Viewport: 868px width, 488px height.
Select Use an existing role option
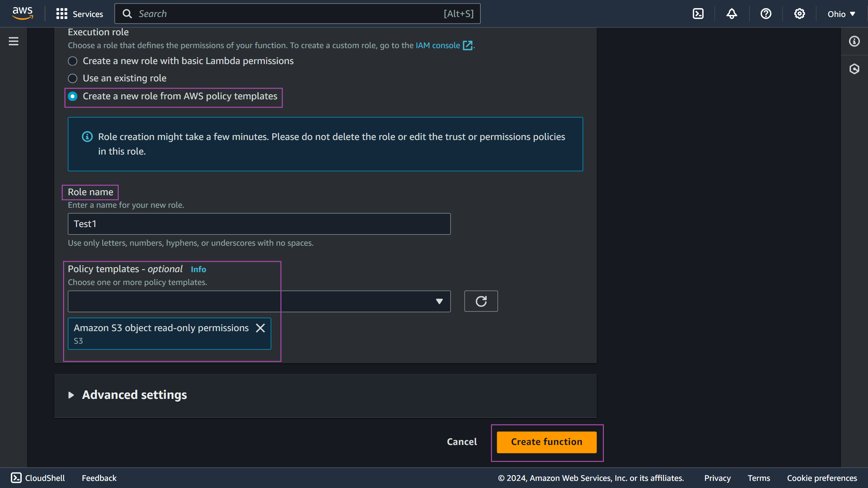(x=73, y=78)
